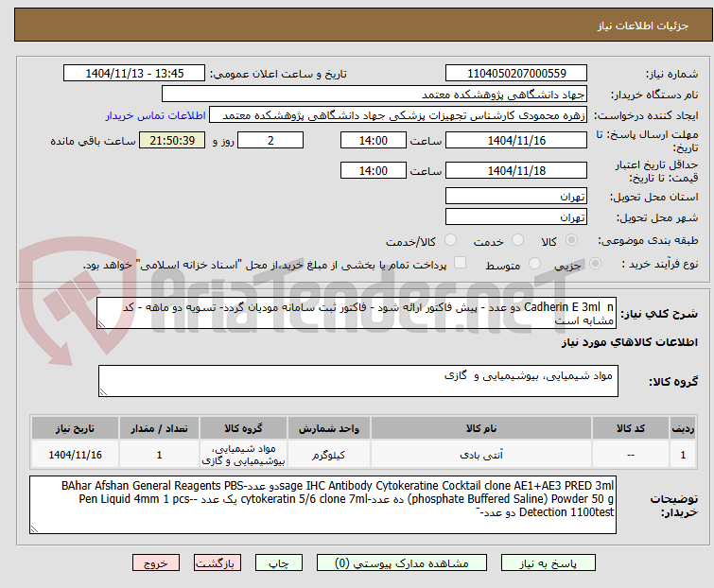Viewport: 714px width, 588px height.
Task: Click the شماره نیاز field 1104050207000559
Action: click(x=516, y=74)
